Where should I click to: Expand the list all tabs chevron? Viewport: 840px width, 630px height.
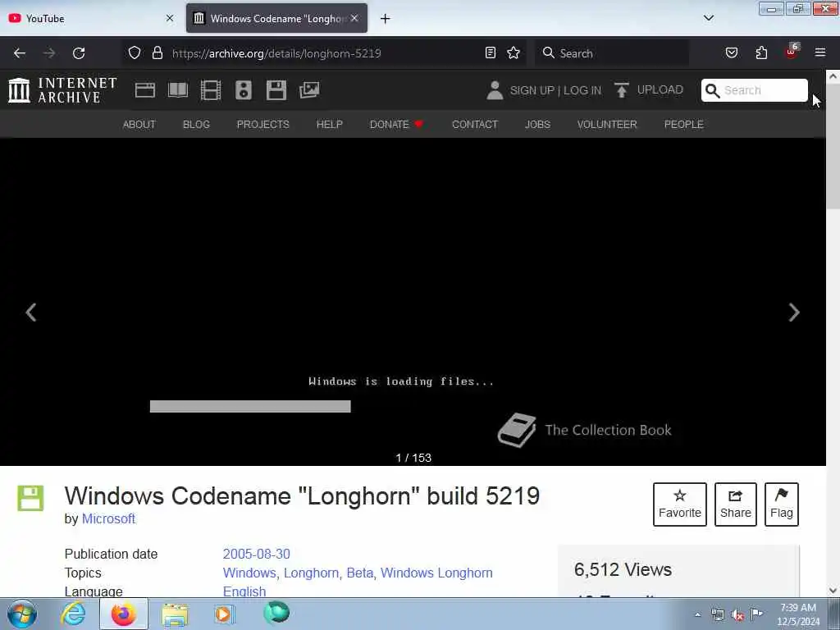708,18
